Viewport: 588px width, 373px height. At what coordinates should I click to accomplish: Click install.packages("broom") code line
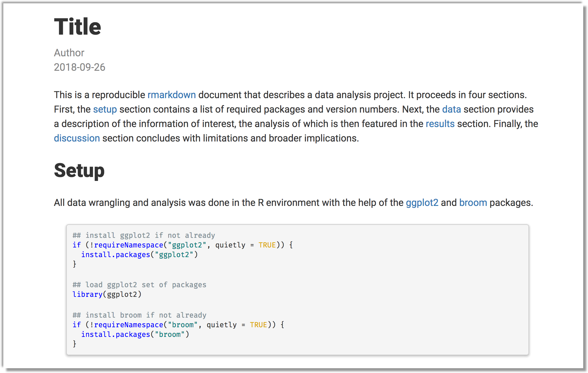135,334
